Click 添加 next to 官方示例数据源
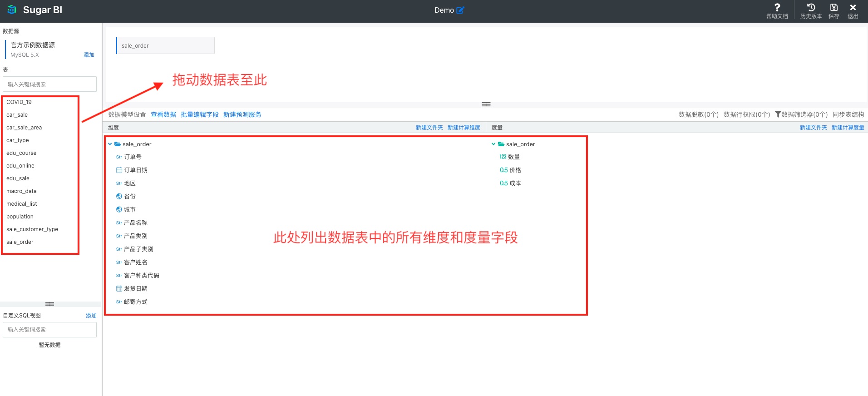 point(89,55)
